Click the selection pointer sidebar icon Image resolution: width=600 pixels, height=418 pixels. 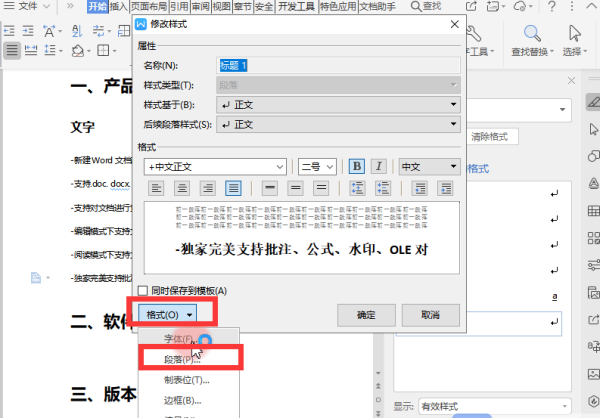[593, 129]
